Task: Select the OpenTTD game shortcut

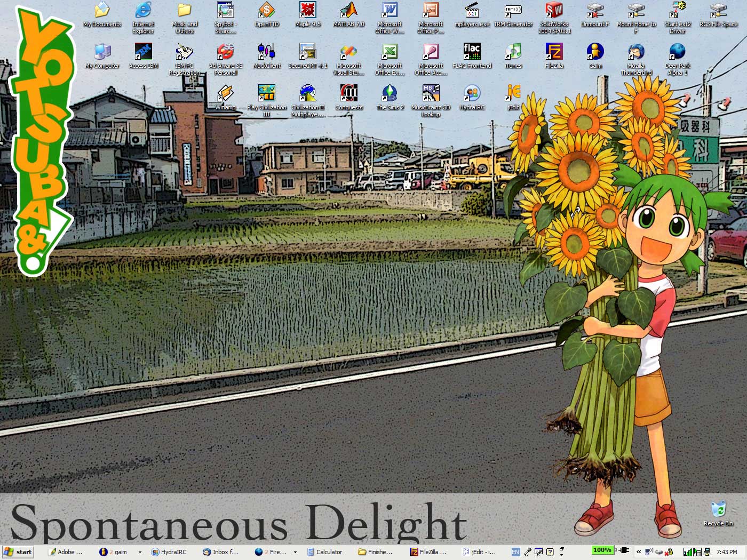Action: (x=267, y=14)
